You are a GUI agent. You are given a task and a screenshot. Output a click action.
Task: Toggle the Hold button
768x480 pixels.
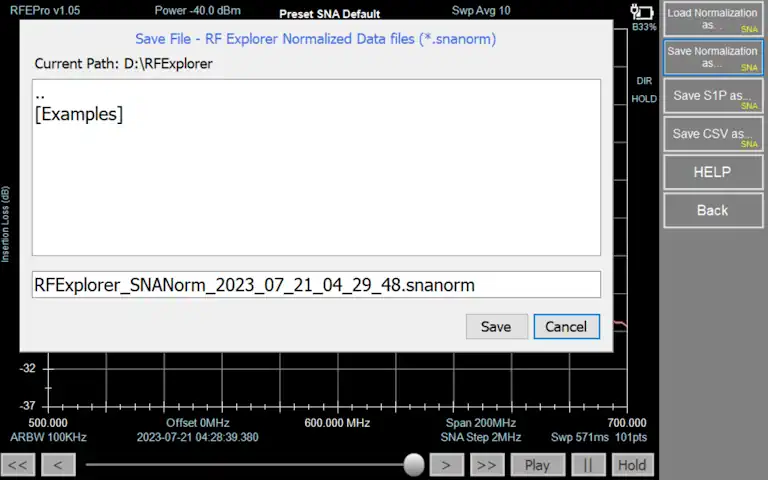point(632,465)
